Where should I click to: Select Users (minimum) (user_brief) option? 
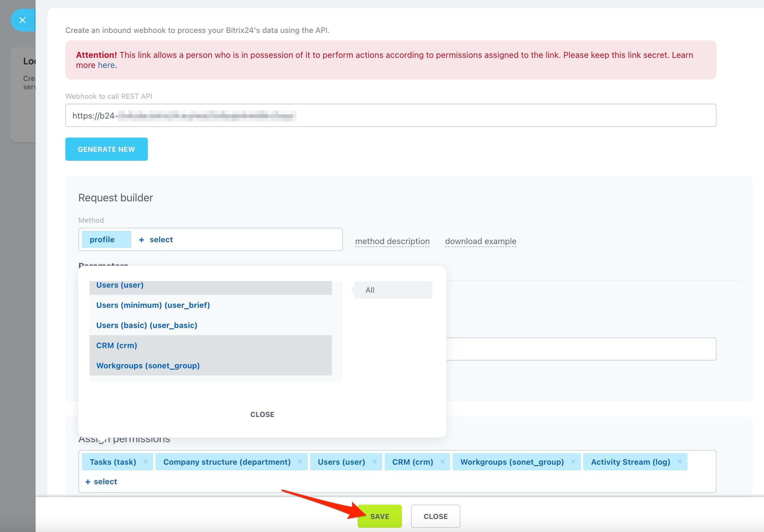pyautogui.click(x=153, y=305)
